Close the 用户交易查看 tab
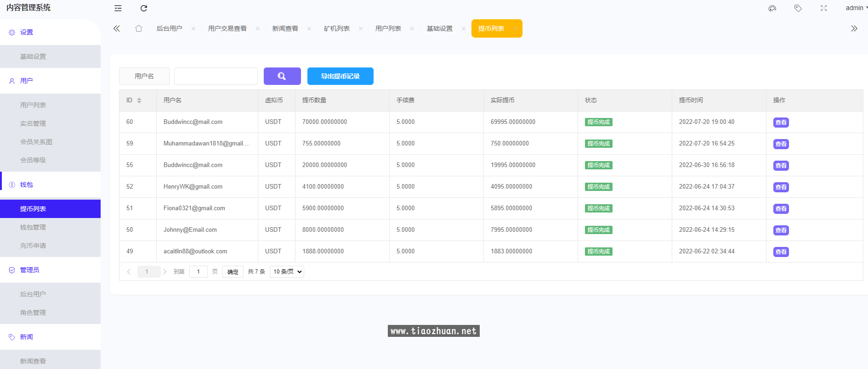 [x=258, y=28]
